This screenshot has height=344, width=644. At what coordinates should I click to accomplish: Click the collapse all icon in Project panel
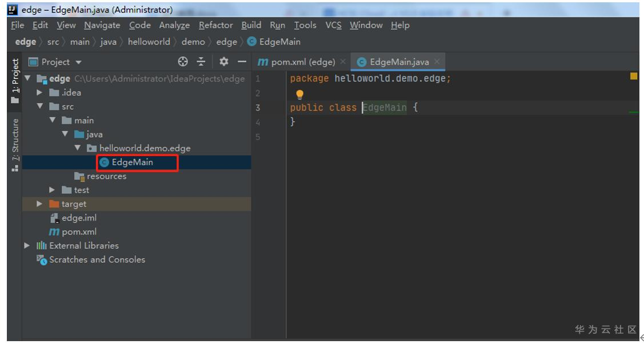[201, 62]
